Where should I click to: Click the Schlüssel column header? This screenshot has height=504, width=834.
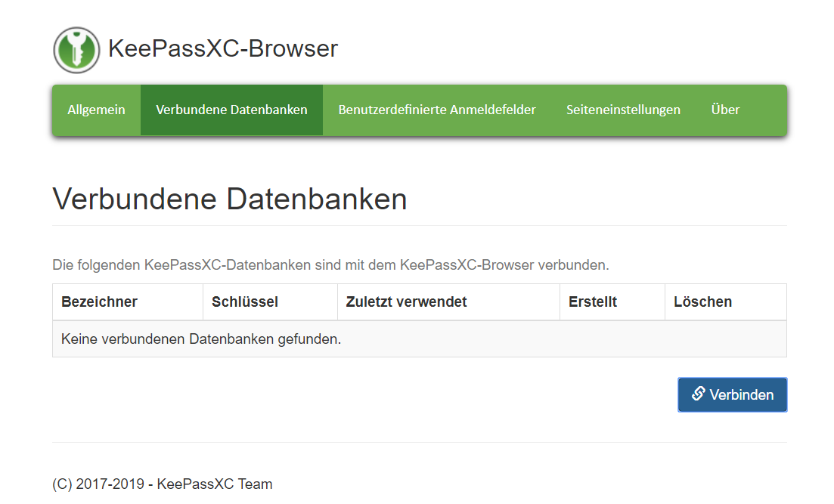tap(270, 302)
